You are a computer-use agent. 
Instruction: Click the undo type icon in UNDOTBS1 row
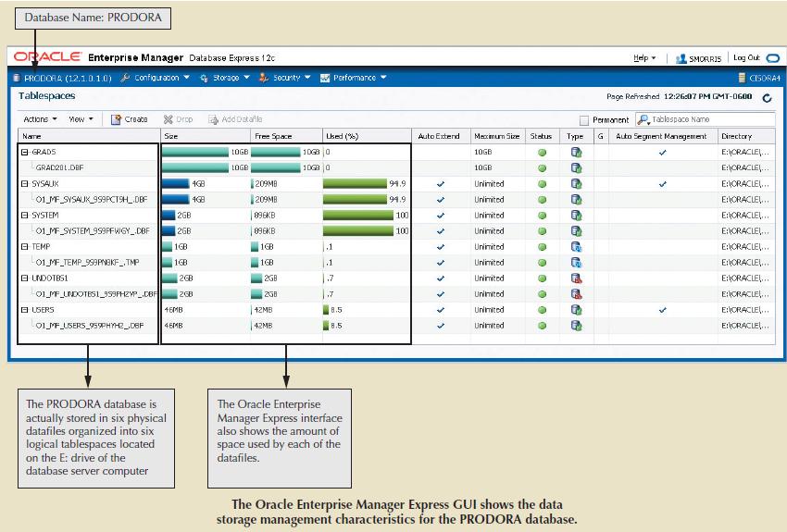[x=576, y=278]
